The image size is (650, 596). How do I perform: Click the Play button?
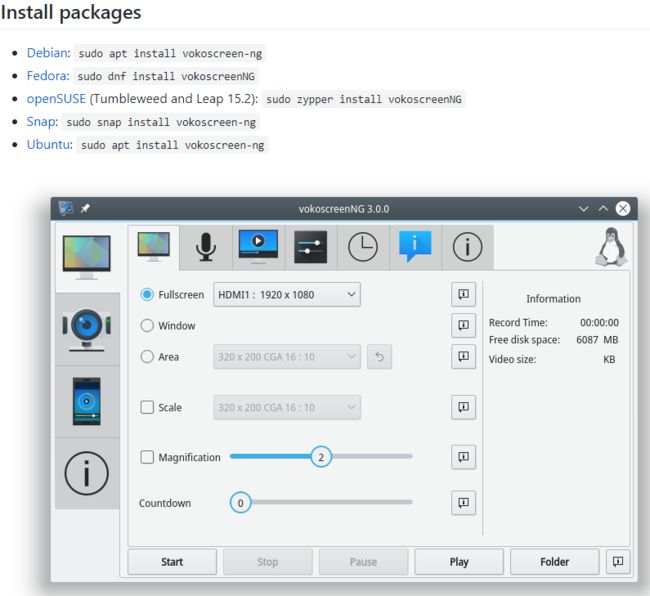(459, 562)
